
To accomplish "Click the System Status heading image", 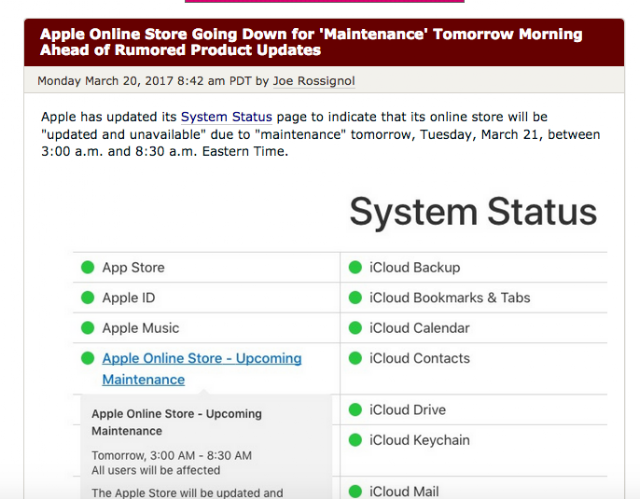I will [x=473, y=211].
